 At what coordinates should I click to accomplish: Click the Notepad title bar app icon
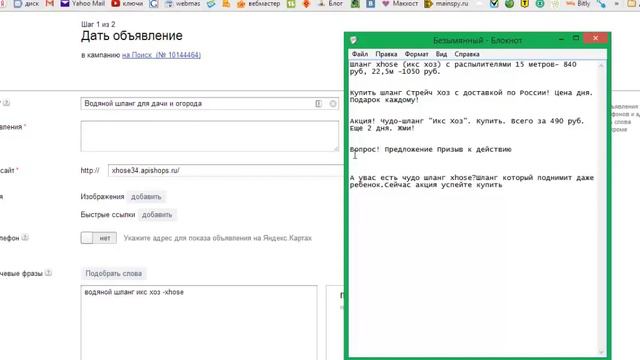point(353,40)
